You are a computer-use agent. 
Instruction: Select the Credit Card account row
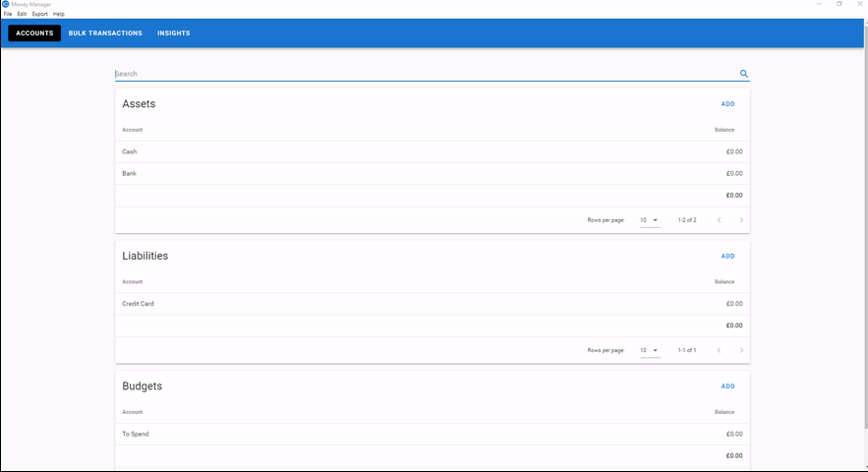[433, 304]
